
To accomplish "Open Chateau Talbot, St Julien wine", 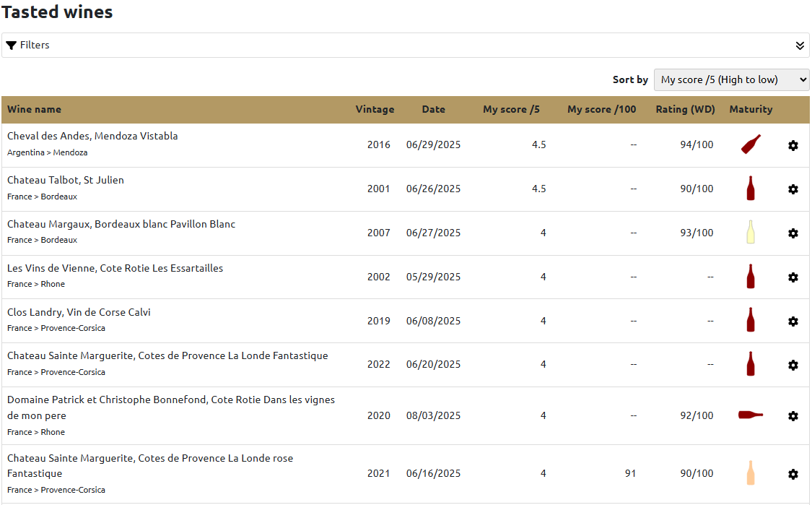I will tap(66, 180).
